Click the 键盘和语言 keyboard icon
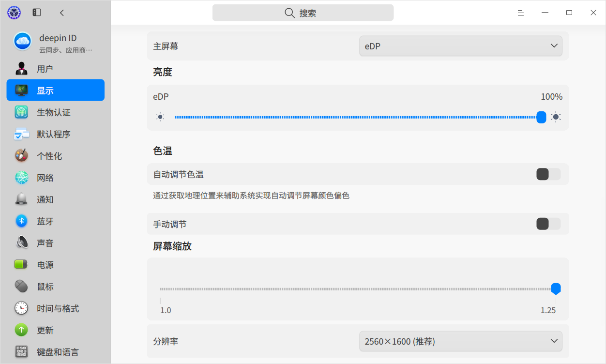606x364 pixels. pyautogui.click(x=21, y=352)
